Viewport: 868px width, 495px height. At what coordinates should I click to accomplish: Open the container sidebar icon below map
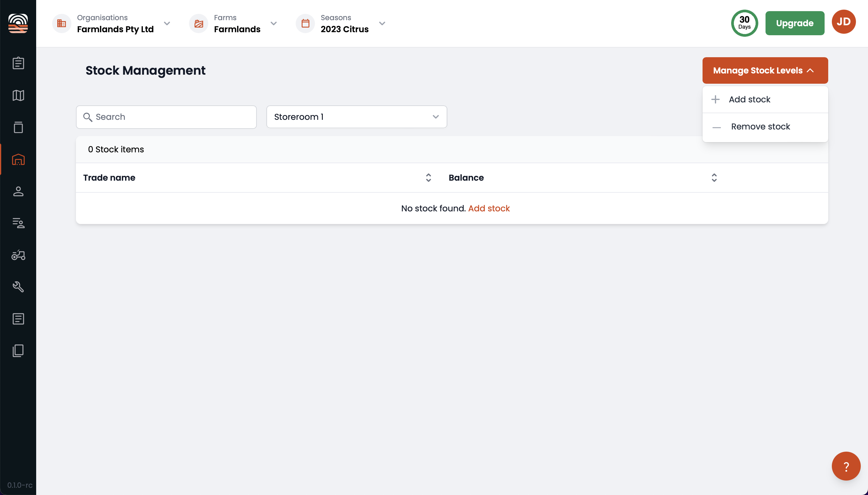click(x=18, y=127)
